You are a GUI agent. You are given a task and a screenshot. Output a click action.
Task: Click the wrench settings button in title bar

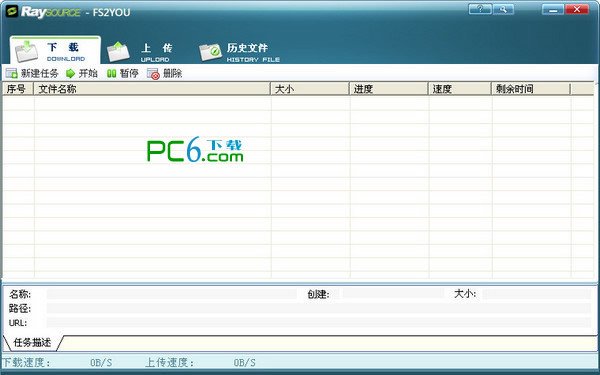pos(503,9)
